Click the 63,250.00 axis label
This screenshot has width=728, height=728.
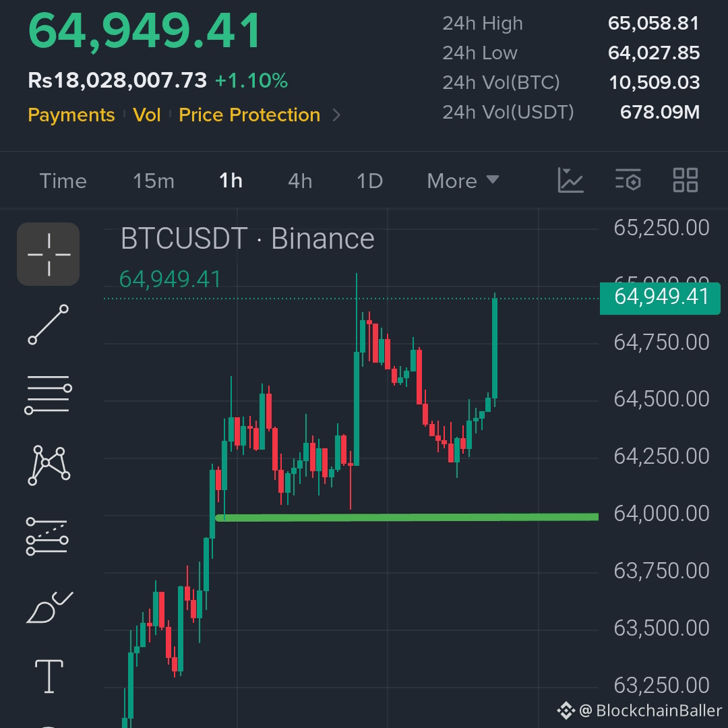(x=661, y=686)
